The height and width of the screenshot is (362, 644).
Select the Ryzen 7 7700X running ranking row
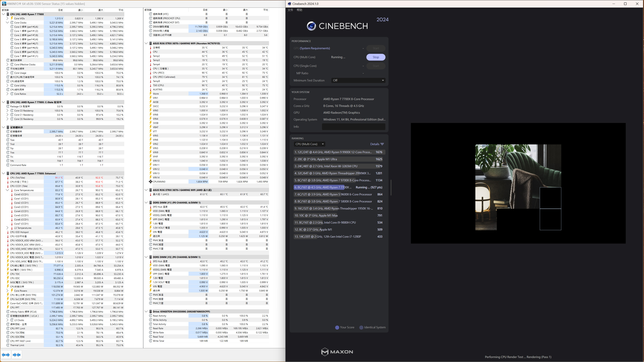[339, 187]
